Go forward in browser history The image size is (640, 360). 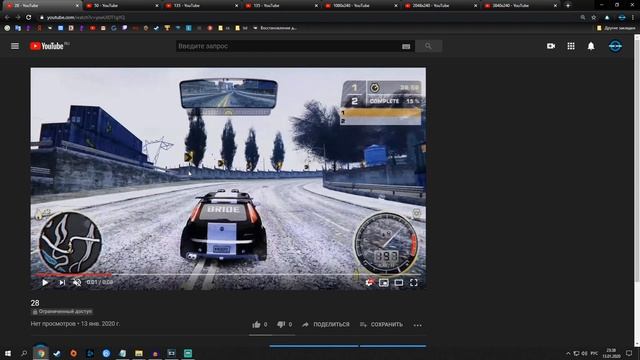pyautogui.click(x=18, y=17)
